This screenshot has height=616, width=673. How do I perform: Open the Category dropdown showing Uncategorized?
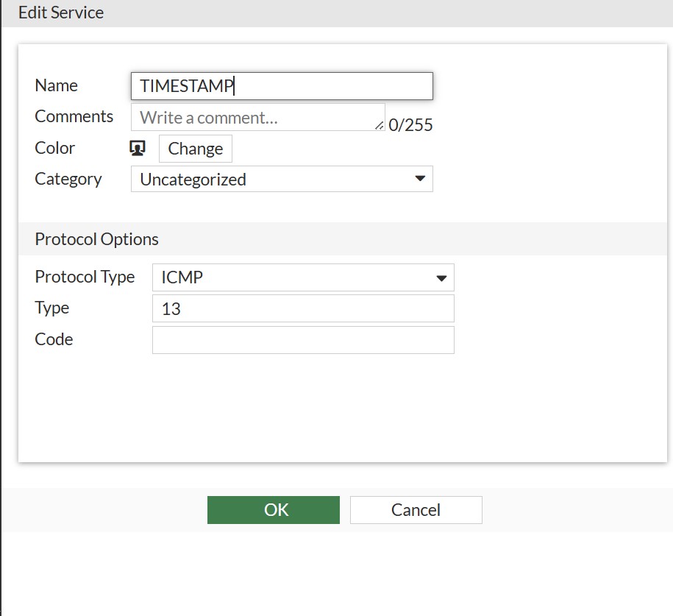click(282, 179)
